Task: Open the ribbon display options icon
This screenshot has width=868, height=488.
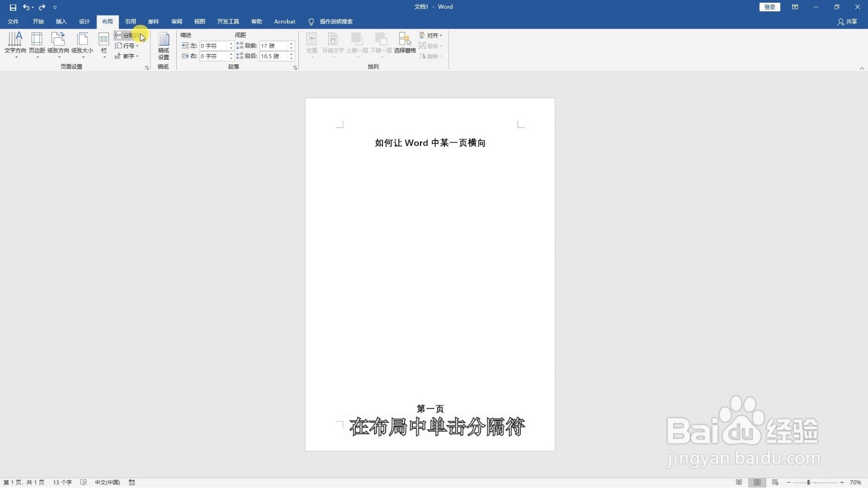Action: pos(795,7)
